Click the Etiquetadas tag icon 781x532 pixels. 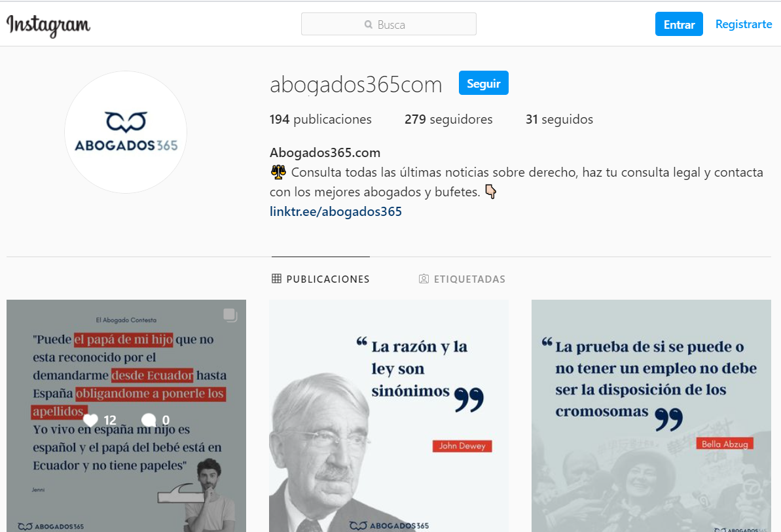[424, 279]
